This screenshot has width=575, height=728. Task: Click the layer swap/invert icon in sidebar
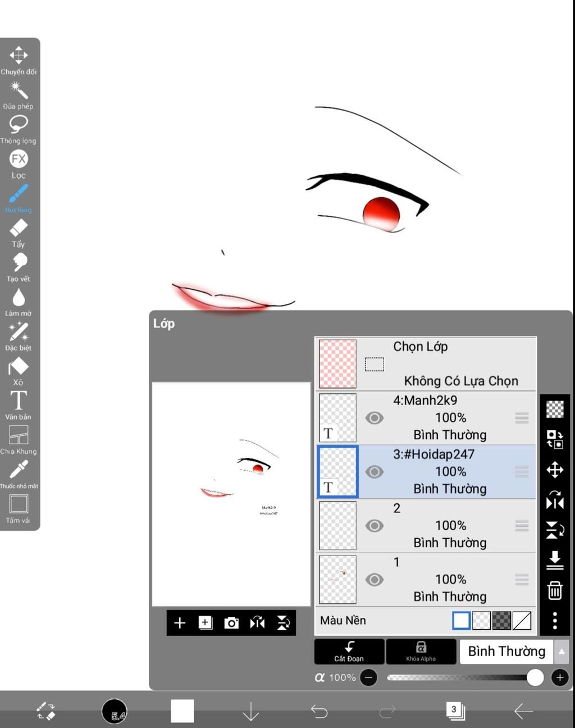click(x=555, y=439)
